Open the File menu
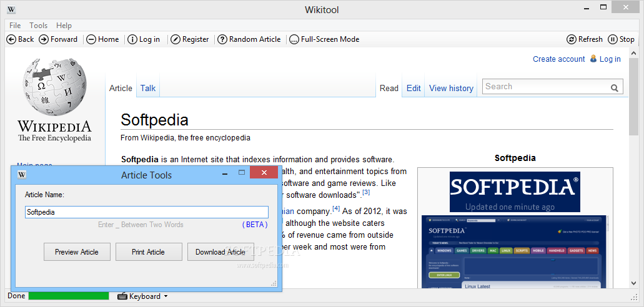The width and height of the screenshot is (644, 307). [x=15, y=26]
